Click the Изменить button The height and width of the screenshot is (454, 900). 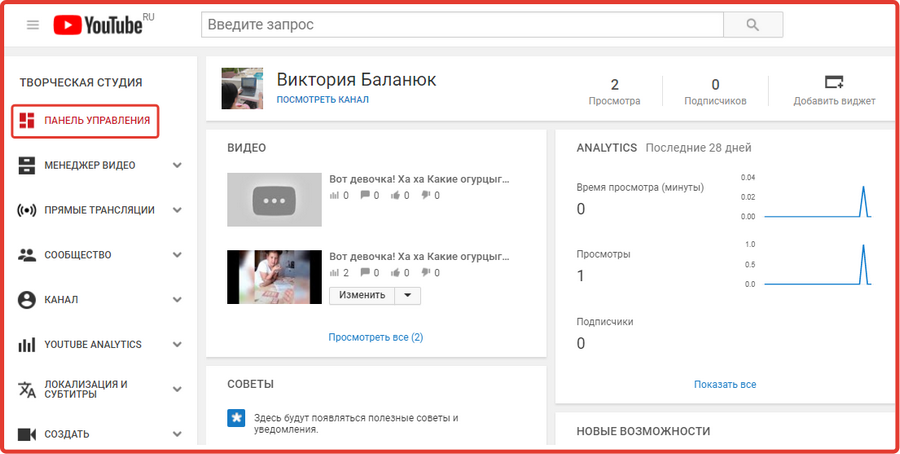click(x=362, y=296)
